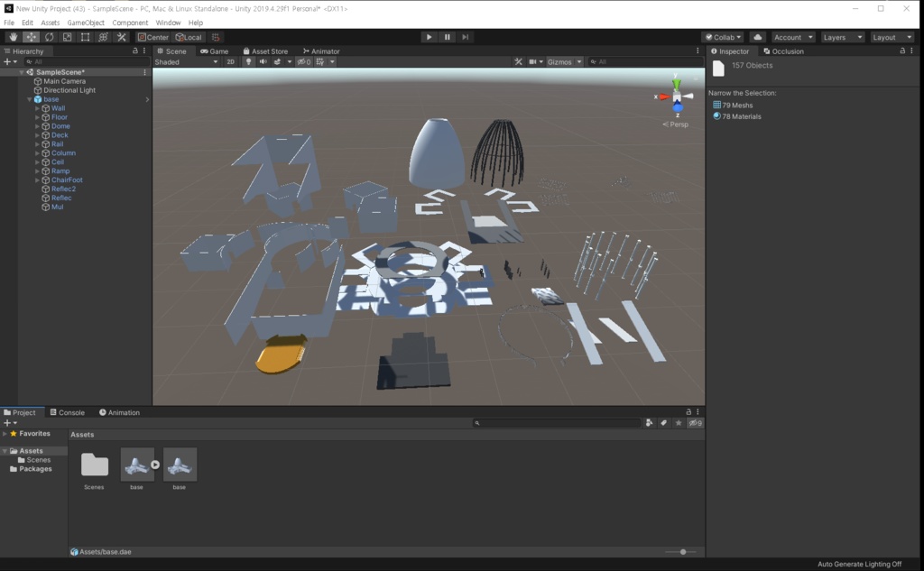Image resolution: width=924 pixels, height=571 pixels.
Task: Toggle pivot mode from Center to Pivot
Action: [x=152, y=37]
